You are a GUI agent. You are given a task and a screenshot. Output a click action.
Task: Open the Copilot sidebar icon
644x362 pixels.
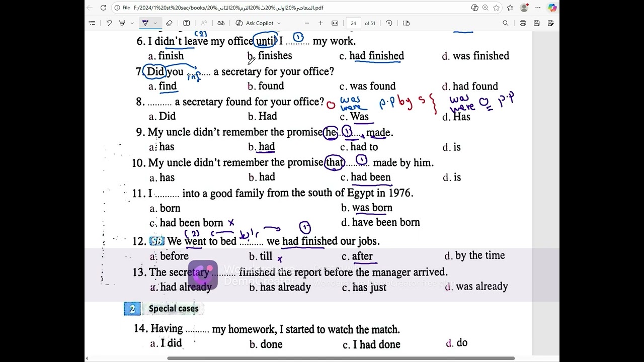click(x=552, y=8)
